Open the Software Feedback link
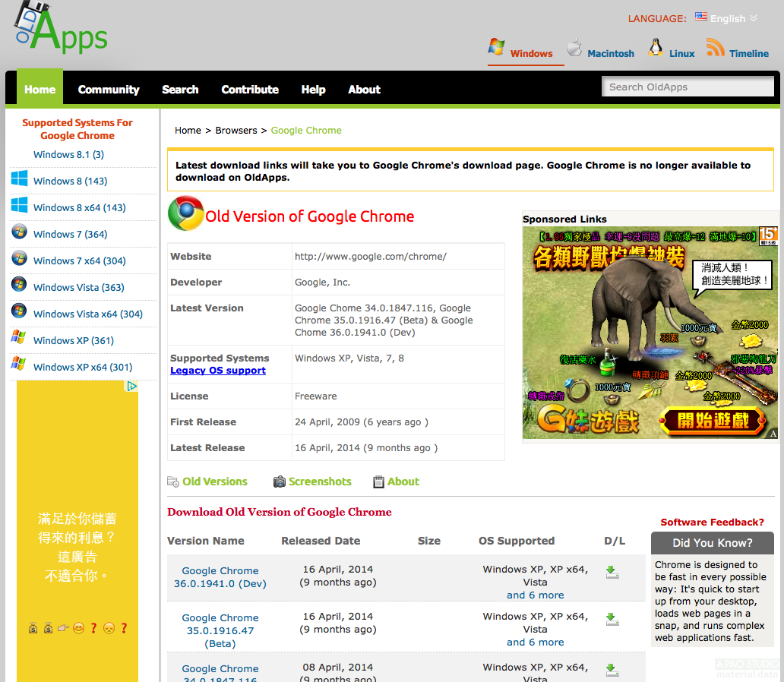Viewport: 784px width, 682px height. tap(712, 523)
